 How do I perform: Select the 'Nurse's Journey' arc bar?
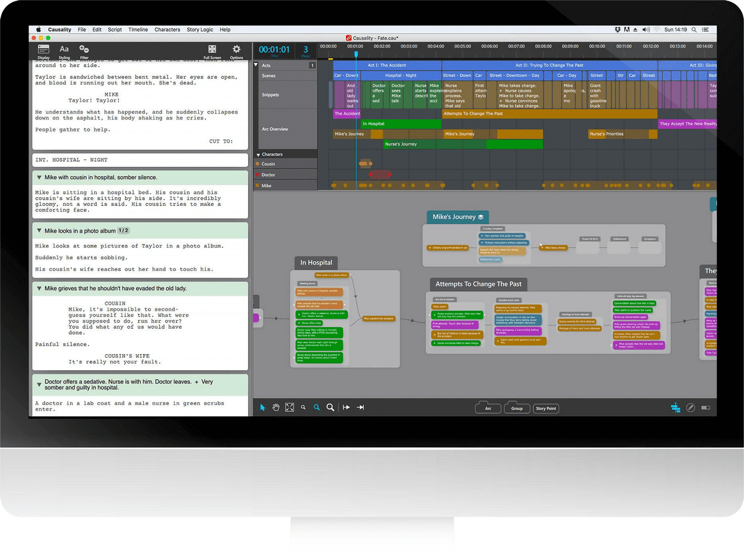(463, 144)
